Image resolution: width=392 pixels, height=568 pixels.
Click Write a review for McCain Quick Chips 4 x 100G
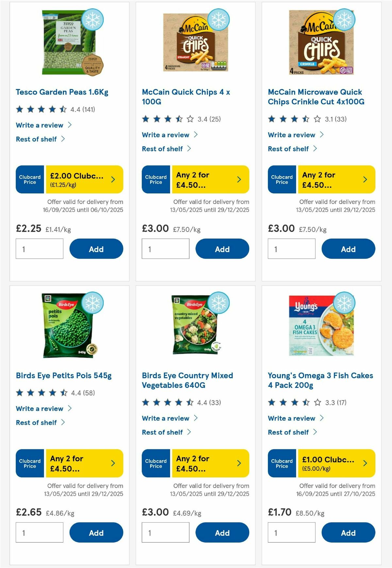coord(165,135)
